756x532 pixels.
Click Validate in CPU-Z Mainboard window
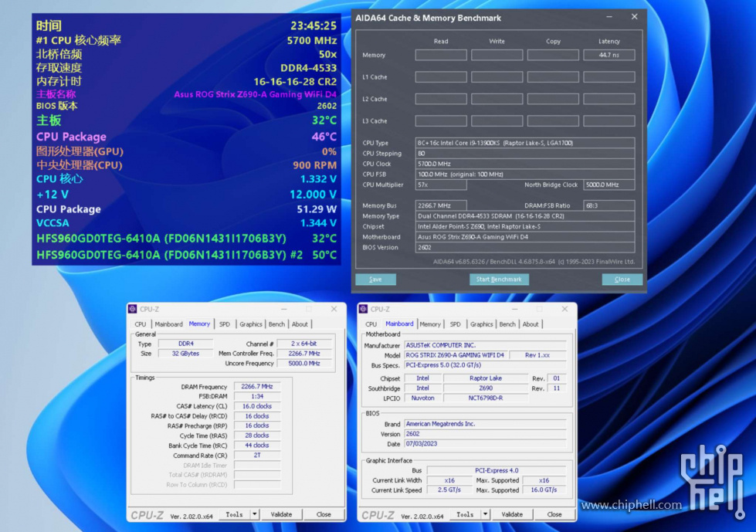[x=512, y=514]
